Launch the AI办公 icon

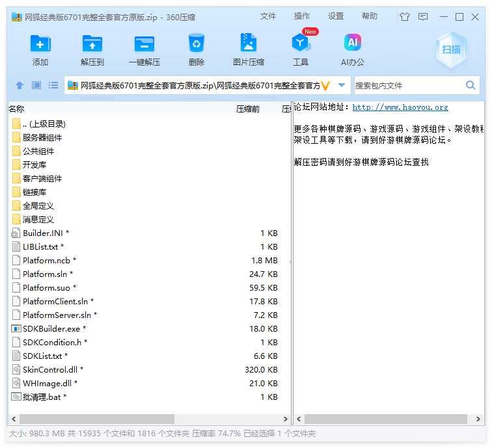(x=353, y=42)
